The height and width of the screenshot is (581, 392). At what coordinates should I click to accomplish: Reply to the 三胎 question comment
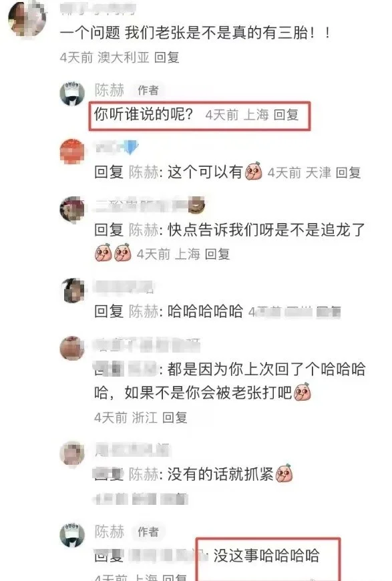tap(167, 57)
